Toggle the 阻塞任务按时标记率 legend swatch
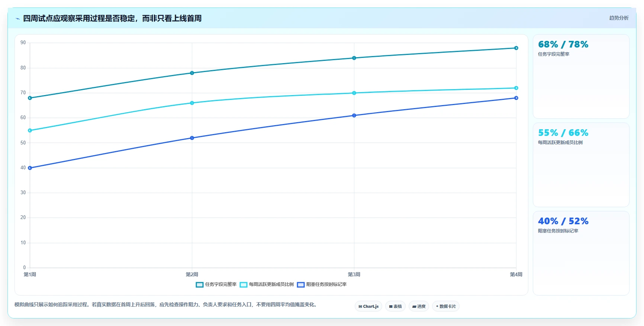The height and width of the screenshot is (326, 644). click(x=301, y=285)
